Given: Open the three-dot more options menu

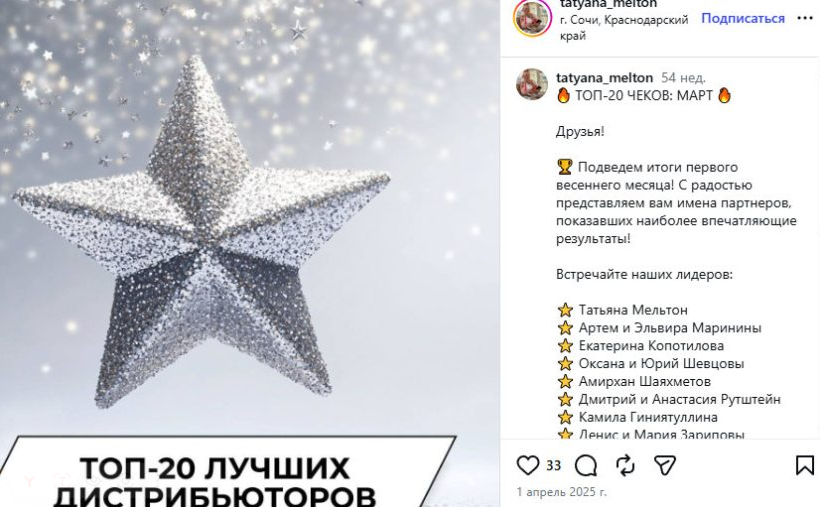Looking at the screenshot, I should [805, 18].
